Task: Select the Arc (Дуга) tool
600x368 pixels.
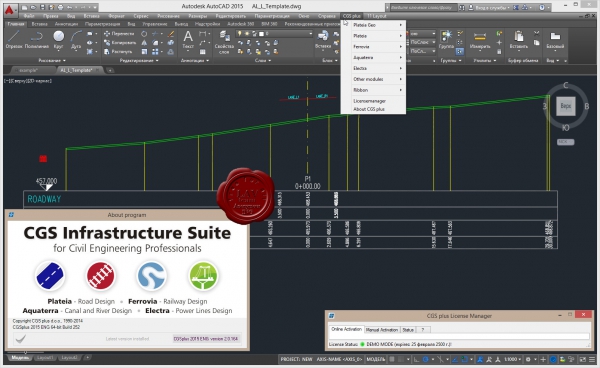Action: [76, 40]
